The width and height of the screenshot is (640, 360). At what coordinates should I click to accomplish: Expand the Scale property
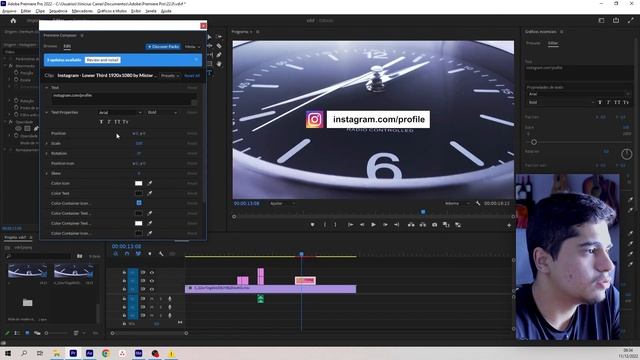click(47, 143)
